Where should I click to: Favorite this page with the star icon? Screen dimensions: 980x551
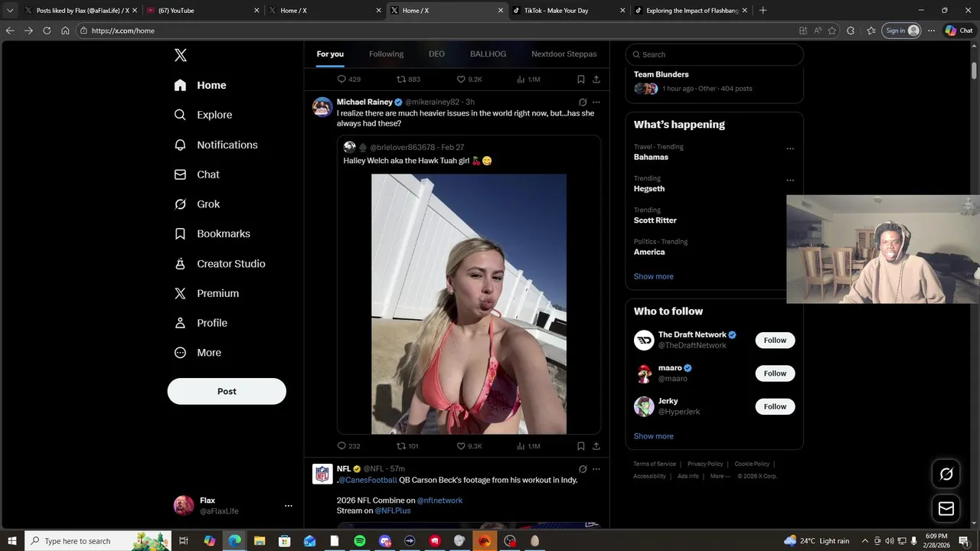(832, 31)
